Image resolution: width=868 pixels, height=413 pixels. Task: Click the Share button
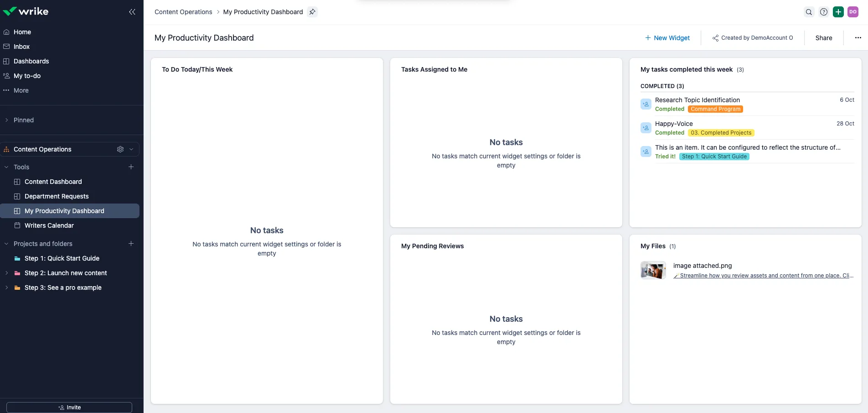coord(824,38)
